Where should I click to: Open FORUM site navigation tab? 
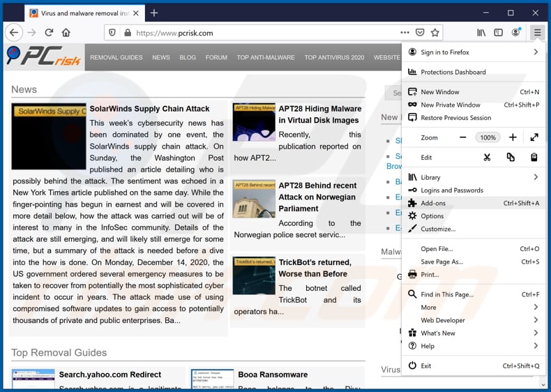pyautogui.click(x=216, y=57)
